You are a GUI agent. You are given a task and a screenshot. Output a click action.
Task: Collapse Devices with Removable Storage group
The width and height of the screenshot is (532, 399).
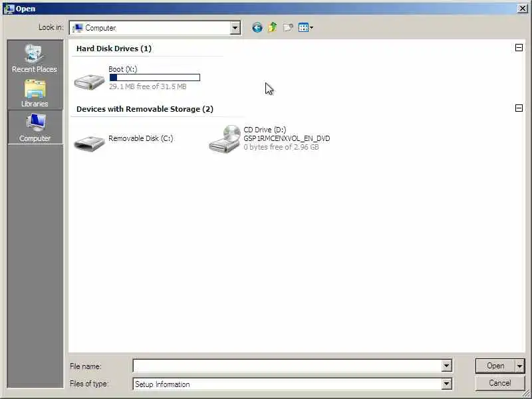pyautogui.click(x=519, y=108)
